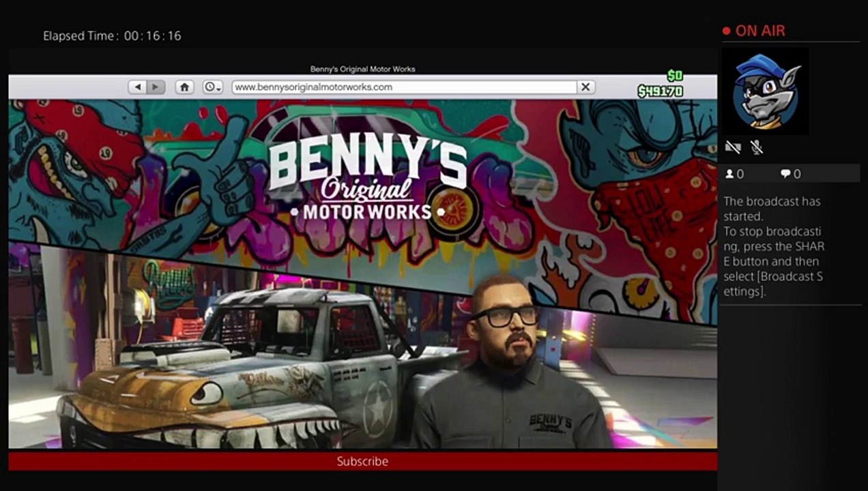
Task: Click the Elapsed Time display
Action: [x=112, y=35]
